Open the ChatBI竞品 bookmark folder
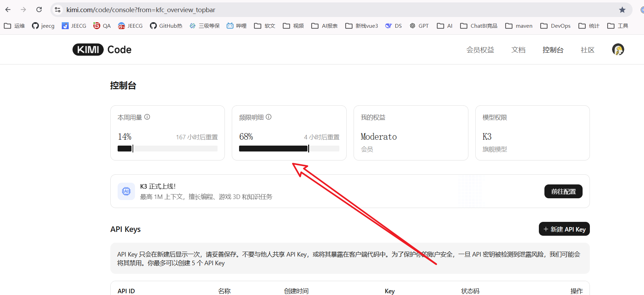The image size is (644, 295). point(479,26)
